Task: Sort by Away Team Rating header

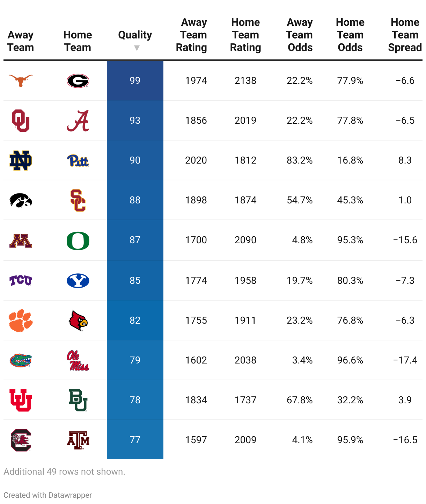Action: click(x=191, y=35)
